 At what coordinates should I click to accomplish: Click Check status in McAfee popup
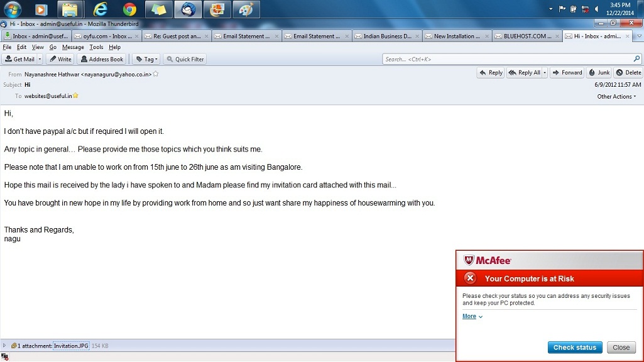click(x=574, y=348)
